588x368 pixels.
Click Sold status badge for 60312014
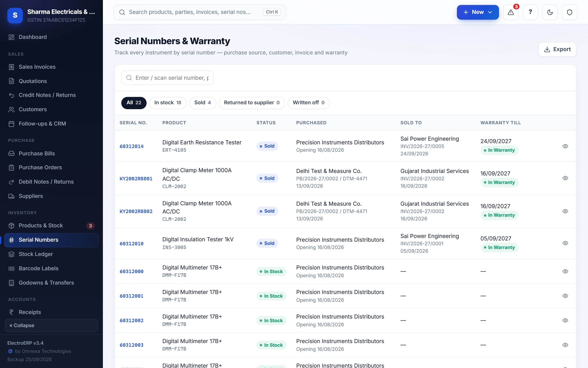[x=267, y=146]
